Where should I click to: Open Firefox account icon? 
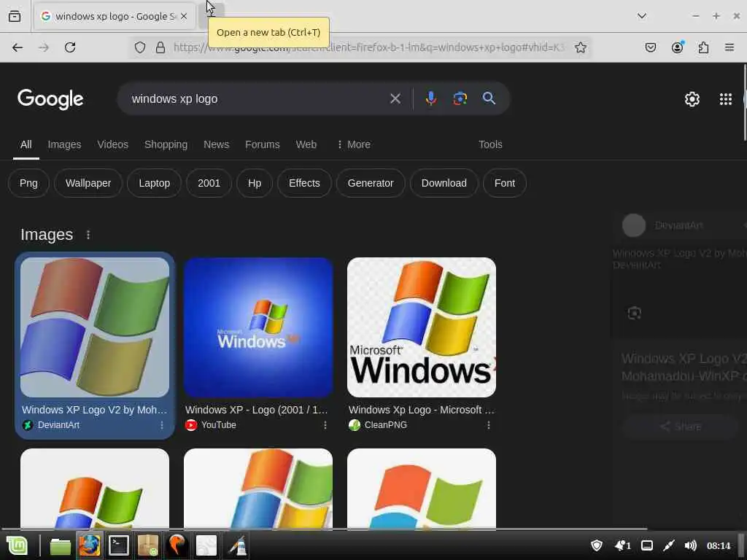click(x=678, y=47)
